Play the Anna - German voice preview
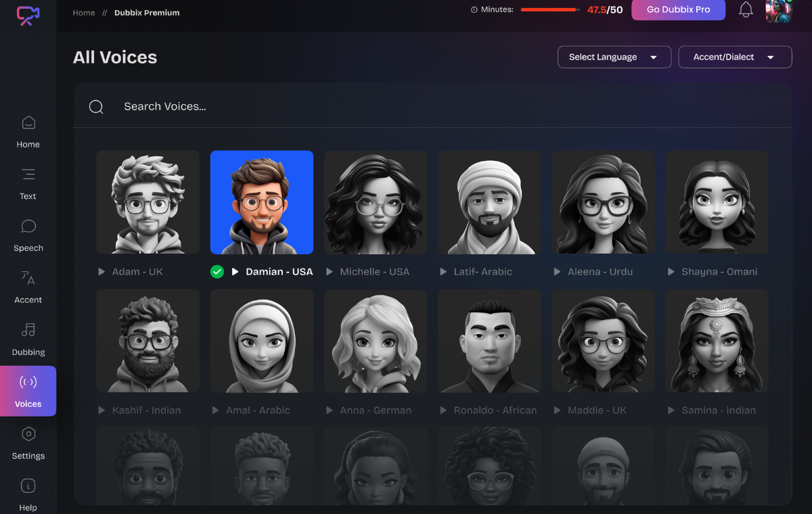This screenshot has height=514, width=812. [330, 411]
